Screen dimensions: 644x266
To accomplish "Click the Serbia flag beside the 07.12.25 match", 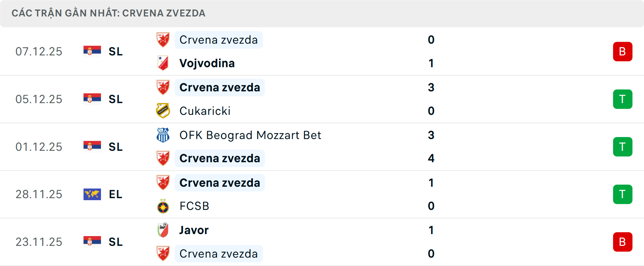I will pos(92,51).
